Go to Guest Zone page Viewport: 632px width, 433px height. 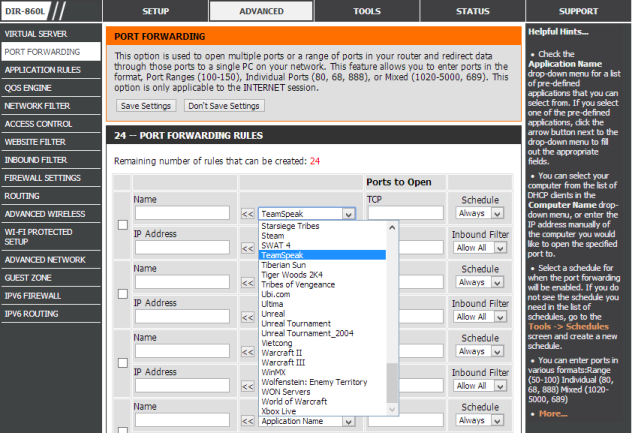point(50,278)
